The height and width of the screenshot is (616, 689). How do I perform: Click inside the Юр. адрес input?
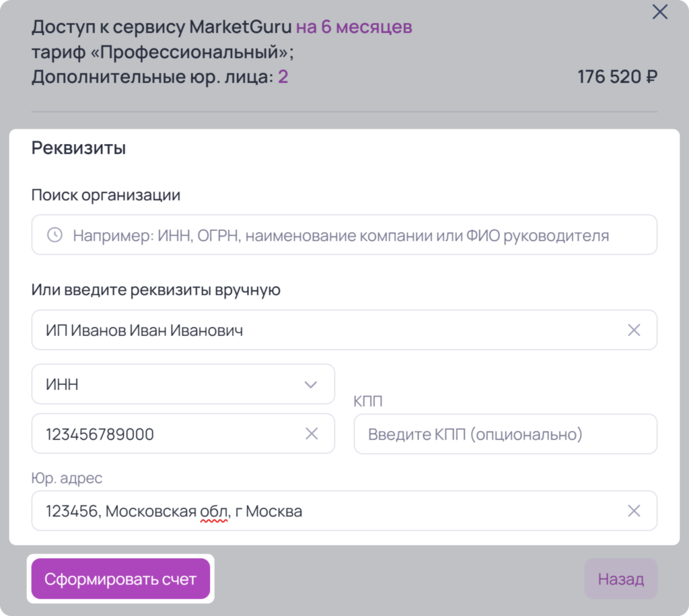[344, 511]
